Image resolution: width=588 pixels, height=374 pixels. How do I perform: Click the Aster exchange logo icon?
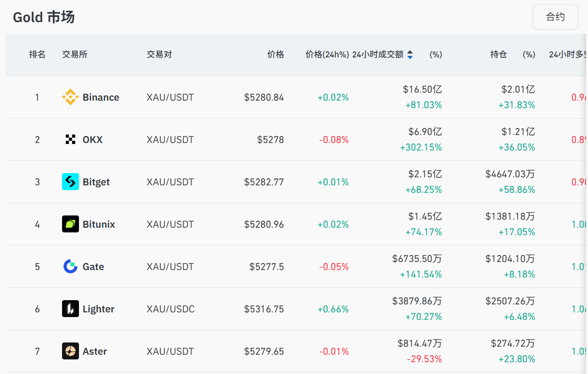click(71, 351)
